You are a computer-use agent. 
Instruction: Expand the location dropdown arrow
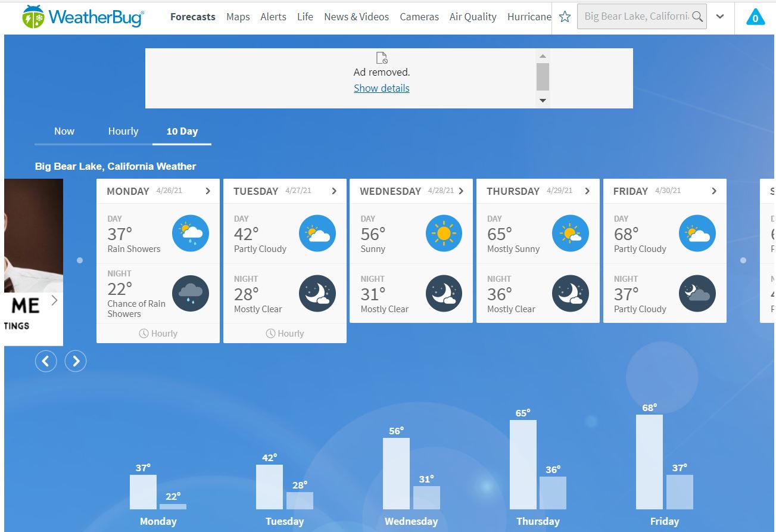[x=720, y=17]
